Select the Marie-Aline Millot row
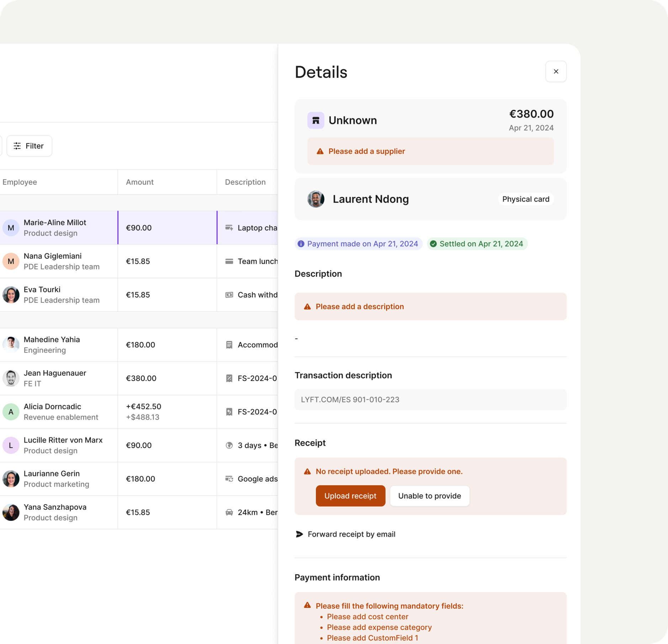The width and height of the screenshot is (668, 644). coord(55,228)
